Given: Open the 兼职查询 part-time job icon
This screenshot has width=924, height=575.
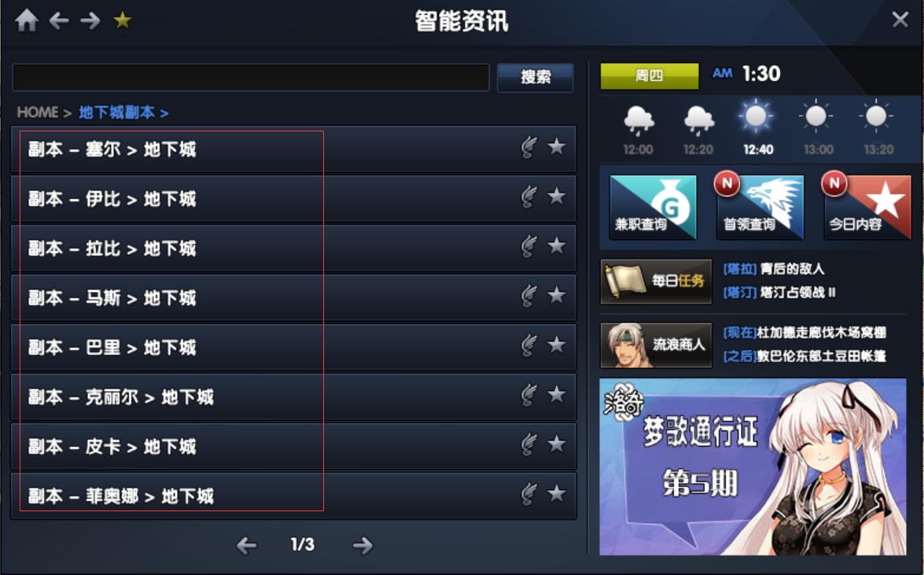Looking at the screenshot, I should 653,207.
